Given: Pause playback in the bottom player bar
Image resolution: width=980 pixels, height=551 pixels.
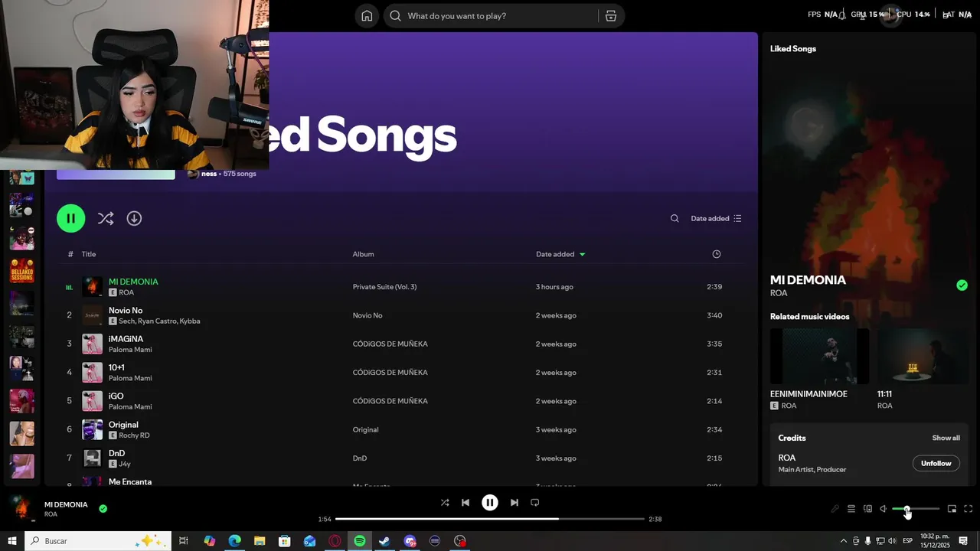Looking at the screenshot, I should tap(490, 503).
